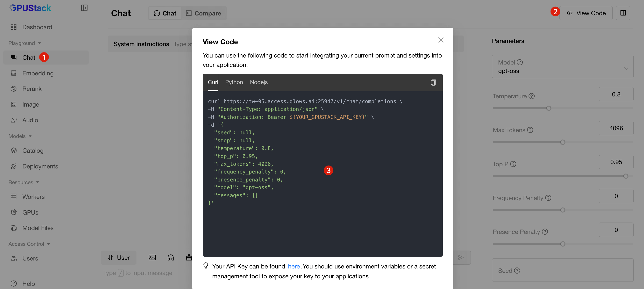The width and height of the screenshot is (644, 289).
Task: Open Deployments with rocket icon
Action: click(x=40, y=166)
